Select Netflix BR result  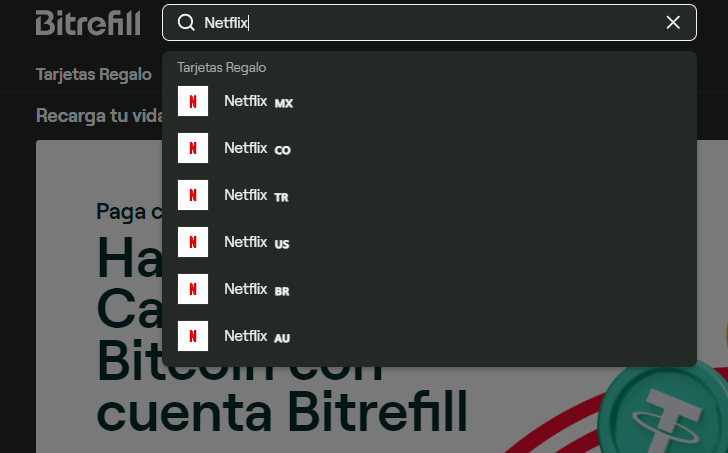point(429,289)
